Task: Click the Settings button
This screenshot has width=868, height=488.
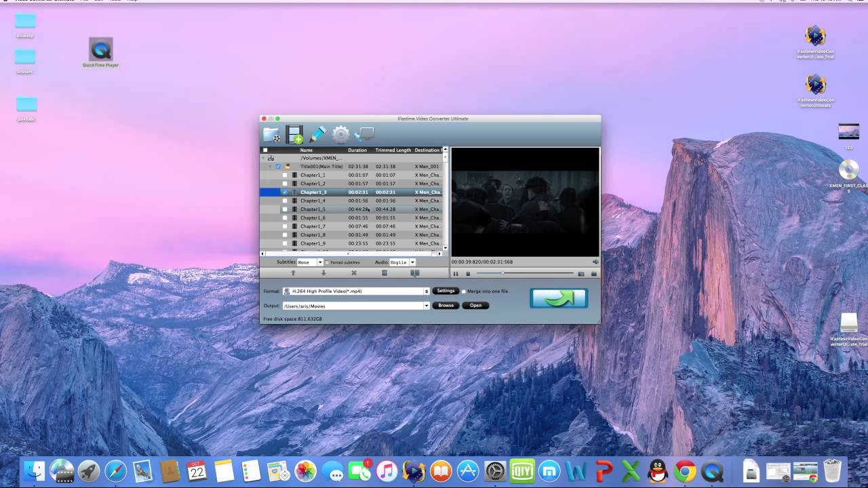Action: (446, 291)
